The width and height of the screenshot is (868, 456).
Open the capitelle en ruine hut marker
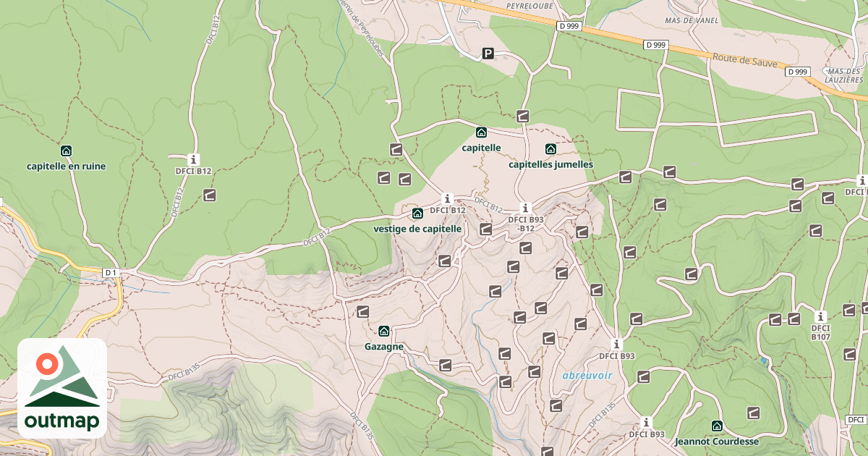tap(66, 151)
